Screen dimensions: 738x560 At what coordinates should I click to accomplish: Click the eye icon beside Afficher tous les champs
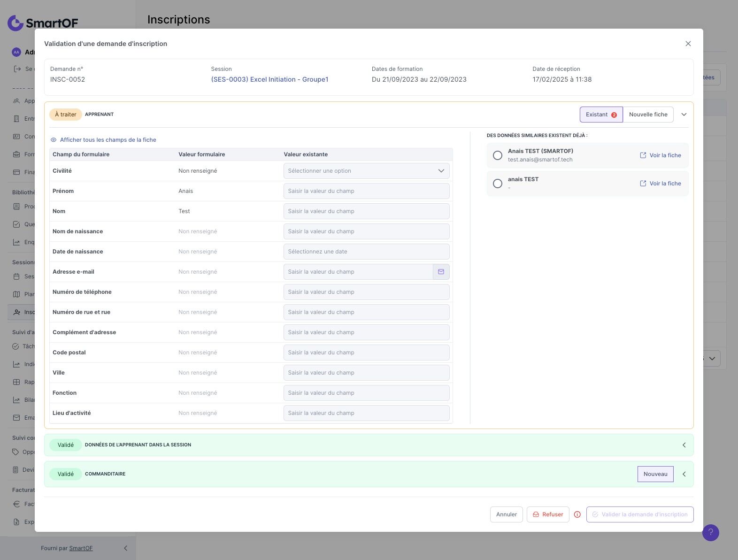coord(54,140)
